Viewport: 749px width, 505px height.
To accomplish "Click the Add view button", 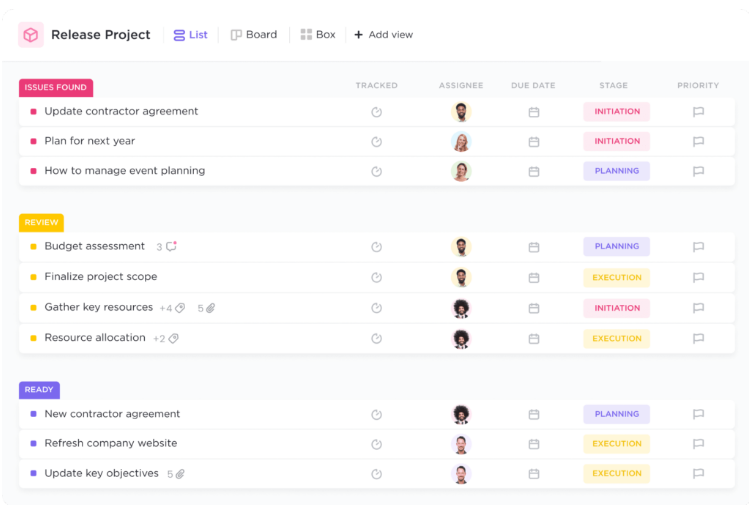I will tap(383, 35).
